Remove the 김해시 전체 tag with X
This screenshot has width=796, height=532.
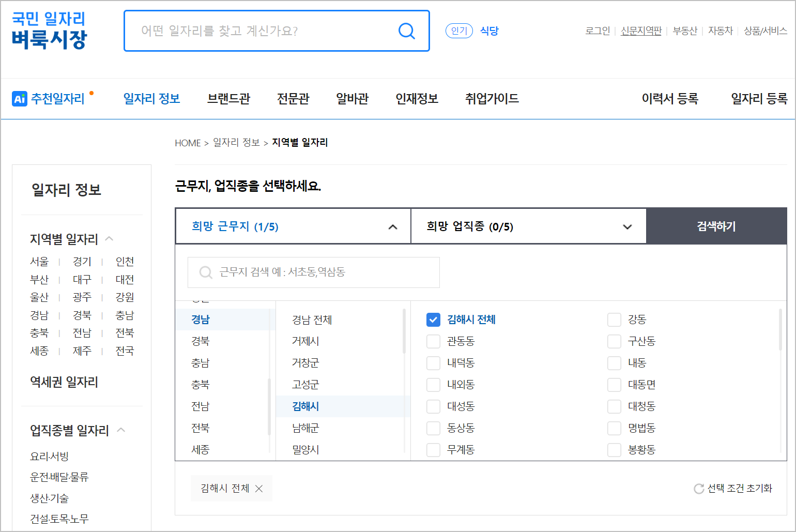[259, 489]
